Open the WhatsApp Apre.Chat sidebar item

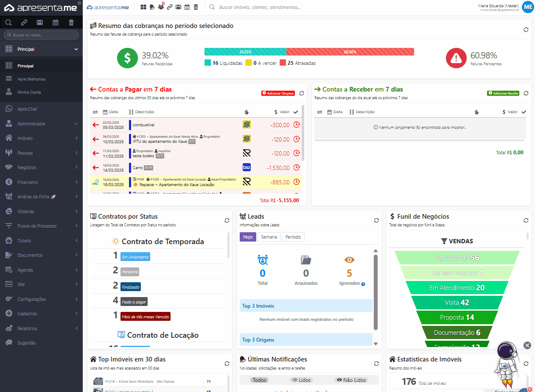(27, 109)
